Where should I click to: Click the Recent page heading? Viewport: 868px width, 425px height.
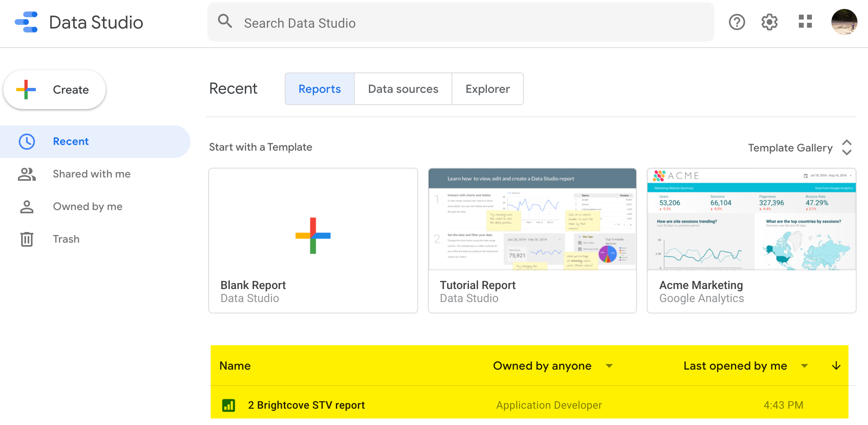click(x=233, y=88)
